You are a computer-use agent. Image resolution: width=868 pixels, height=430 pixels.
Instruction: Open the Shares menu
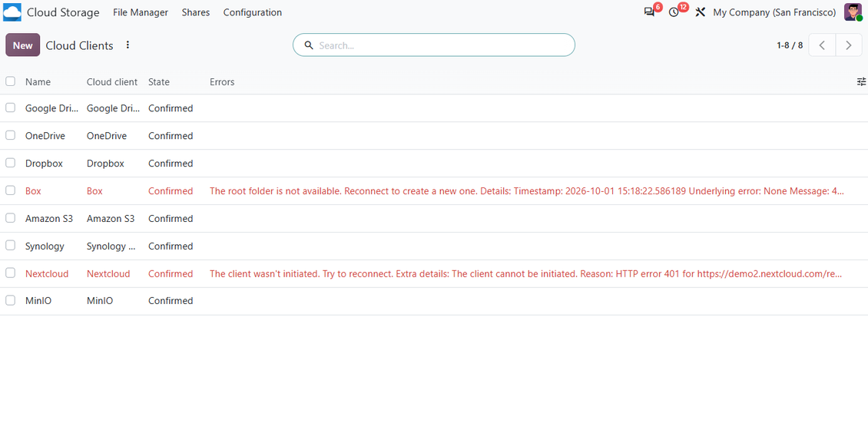195,12
